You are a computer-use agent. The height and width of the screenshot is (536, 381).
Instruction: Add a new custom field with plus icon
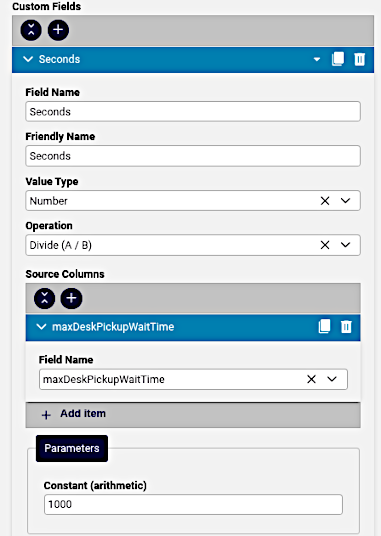pyautogui.click(x=58, y=30)
